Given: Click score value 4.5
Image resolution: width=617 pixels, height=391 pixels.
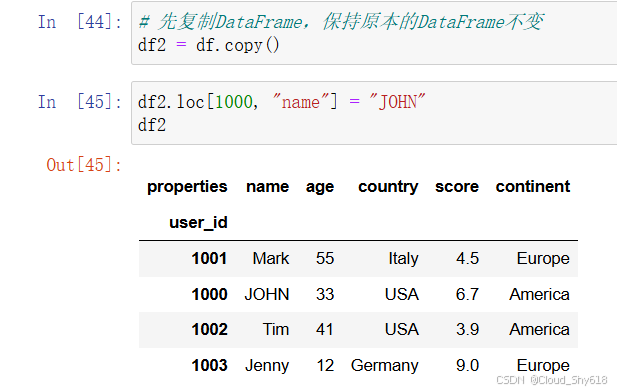Looking at the screenshot, I should (467, 259).
